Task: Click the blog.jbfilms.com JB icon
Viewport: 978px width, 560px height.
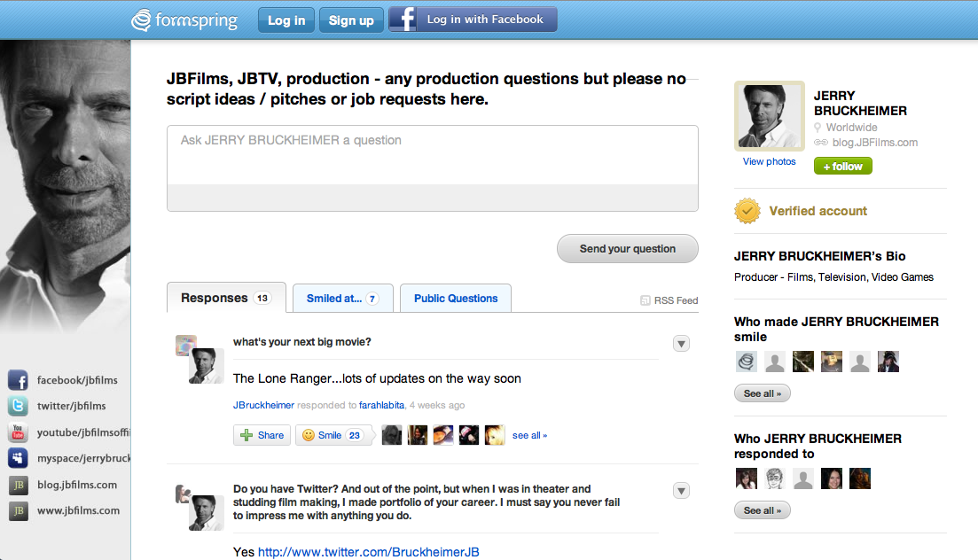Action: click(18, 485)
